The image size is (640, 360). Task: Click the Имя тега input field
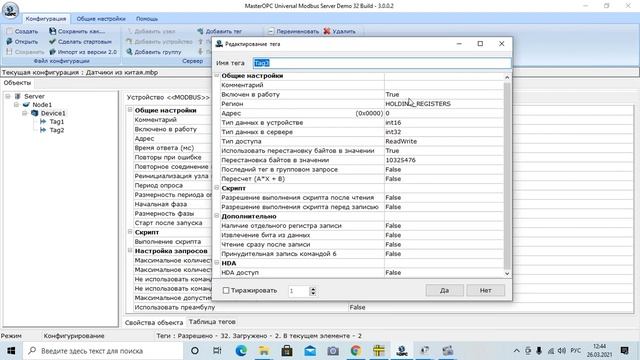pos(382,63)
